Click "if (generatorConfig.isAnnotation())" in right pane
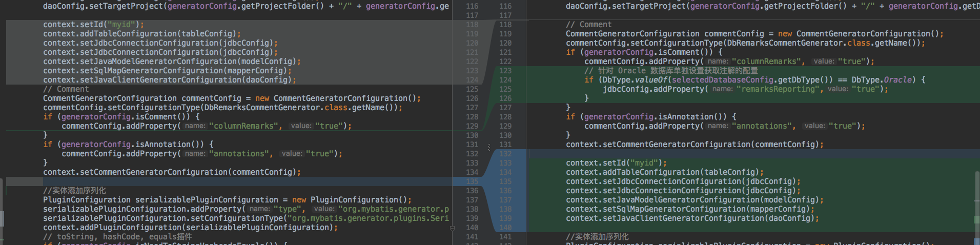Viewport: 980px width, 245px height. [651, 117]
